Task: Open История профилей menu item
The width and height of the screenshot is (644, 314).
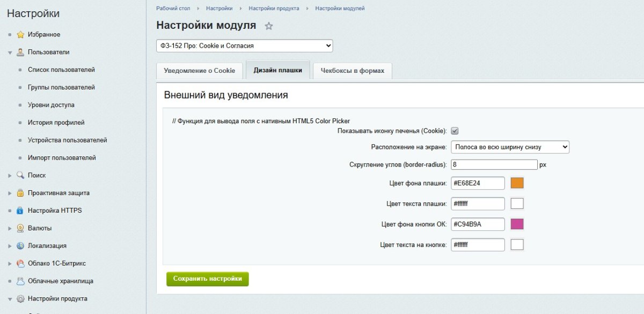Action: click(x=56, y=123)
